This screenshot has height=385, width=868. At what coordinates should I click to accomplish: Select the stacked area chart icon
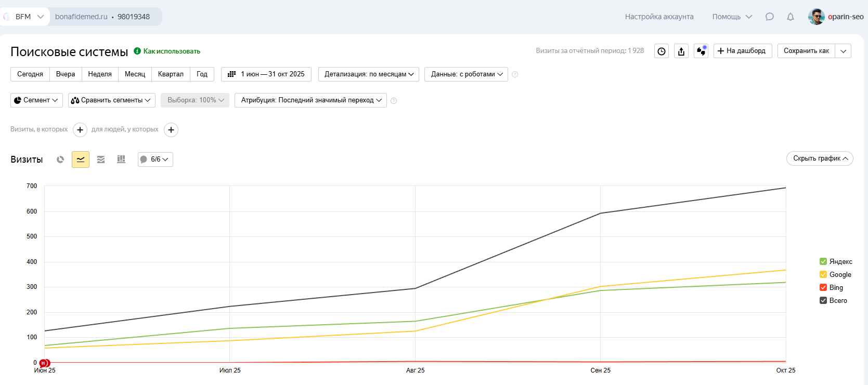tap(101, 160)
